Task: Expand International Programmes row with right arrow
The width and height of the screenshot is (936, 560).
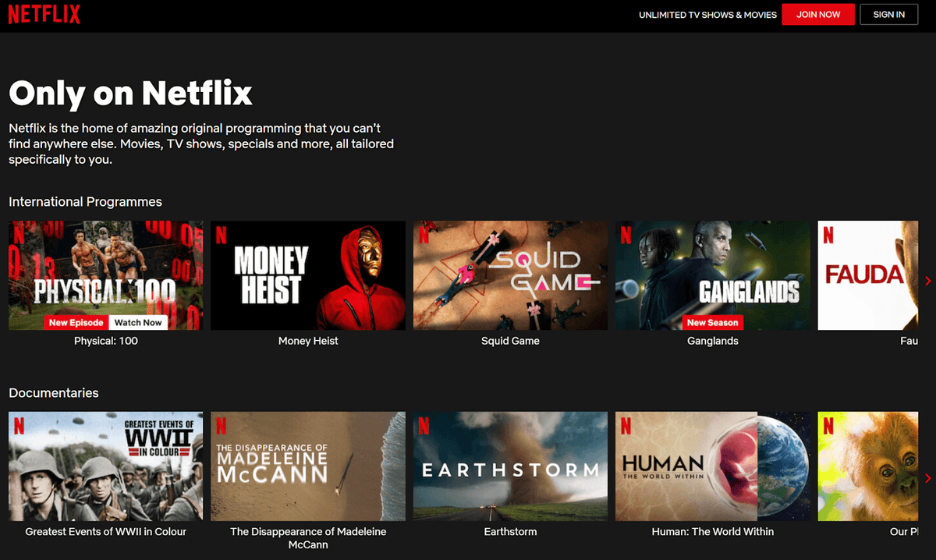Action: point(927,281)
